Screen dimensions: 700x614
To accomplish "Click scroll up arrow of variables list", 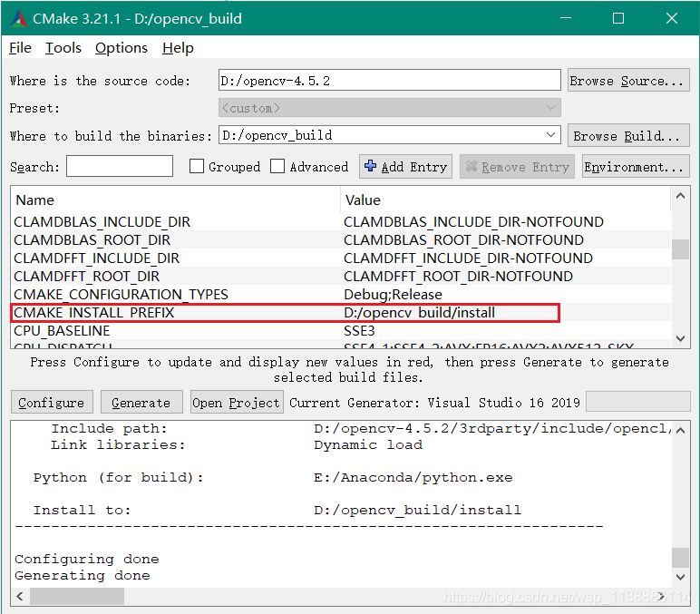I will (x=680, y=196).
